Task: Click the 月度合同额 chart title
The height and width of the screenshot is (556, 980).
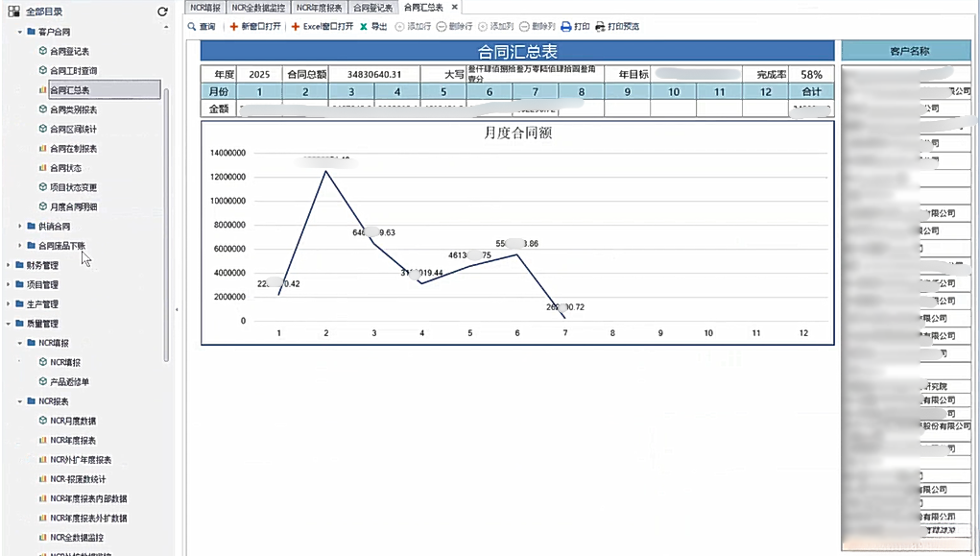Action: pyautogui.click(x=518, y=133)
